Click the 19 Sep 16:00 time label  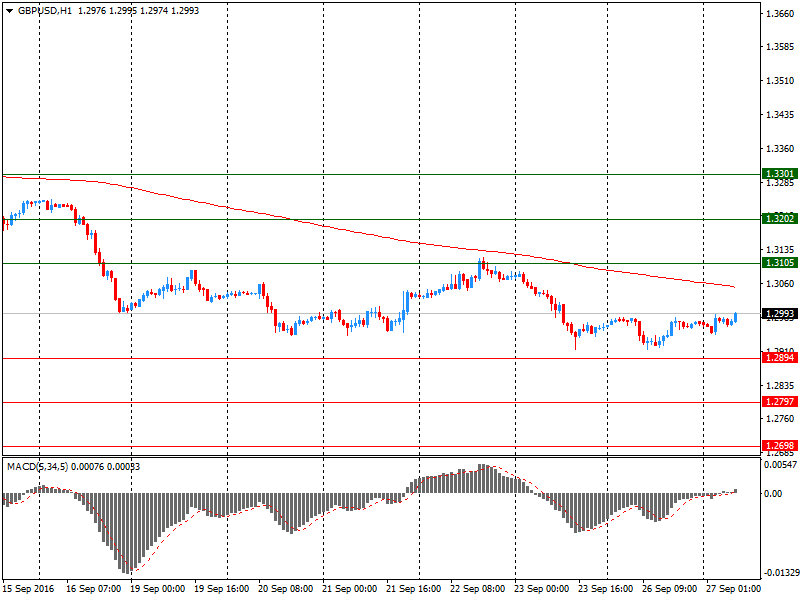(x=221, y=589)
